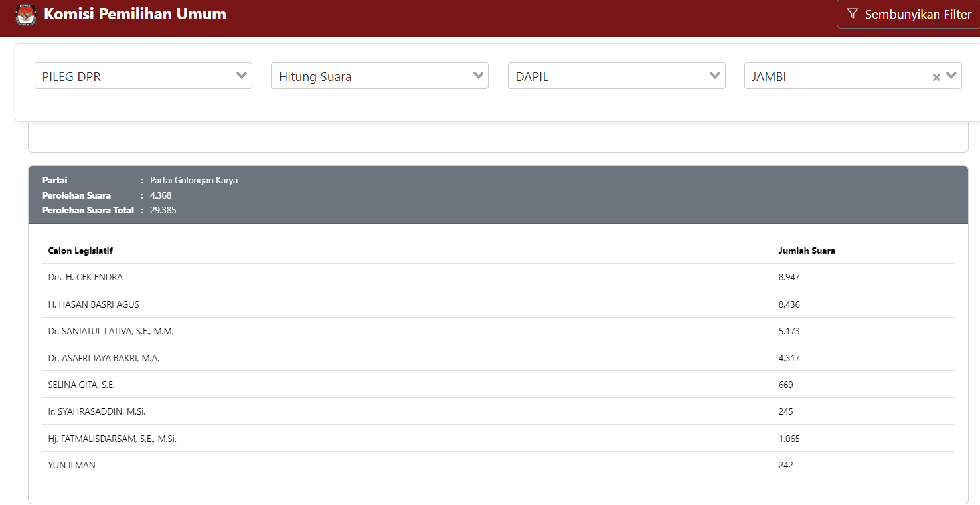Click the chevron arrow of the PILEG DPR dropdown
This screenshot has height=505, width=980.
242,76
